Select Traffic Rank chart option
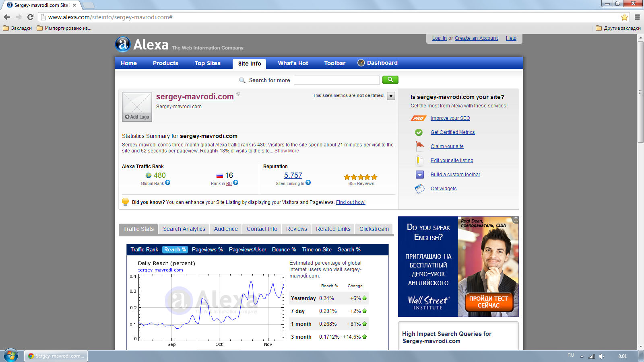 (x=144, y=249)
